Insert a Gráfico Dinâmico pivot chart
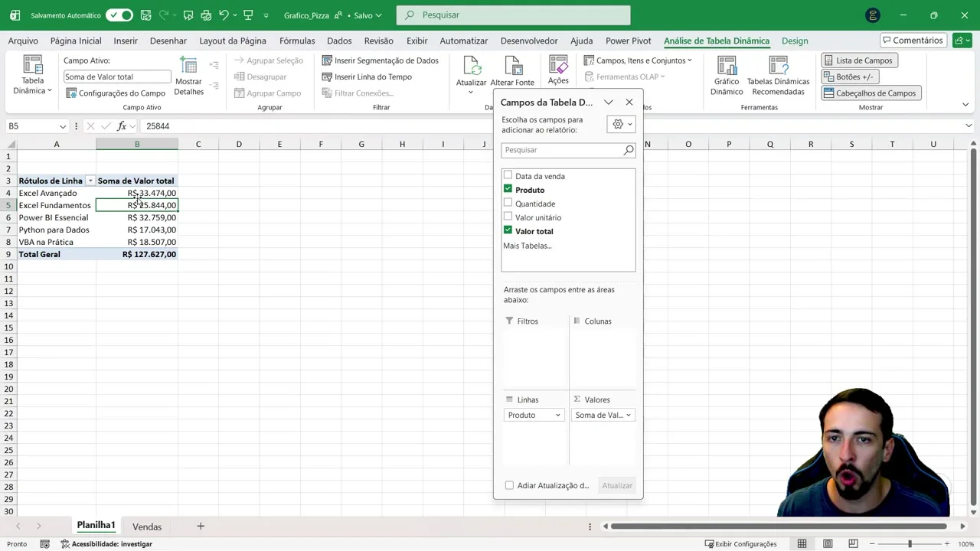Screen dimensions: 980x551 (726, 76)
